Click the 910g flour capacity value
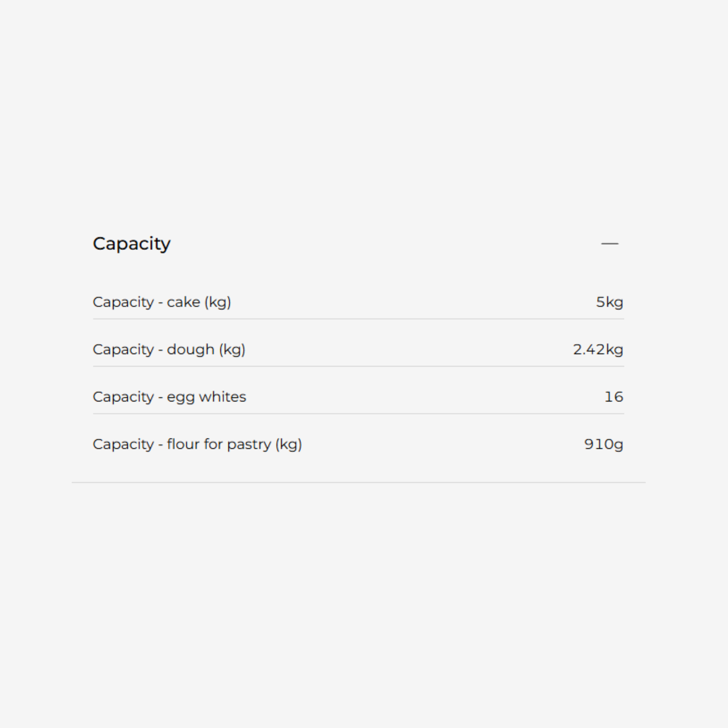Image resolution: width=728 pixels, height=728 pixels. click(x=603, y=444)
